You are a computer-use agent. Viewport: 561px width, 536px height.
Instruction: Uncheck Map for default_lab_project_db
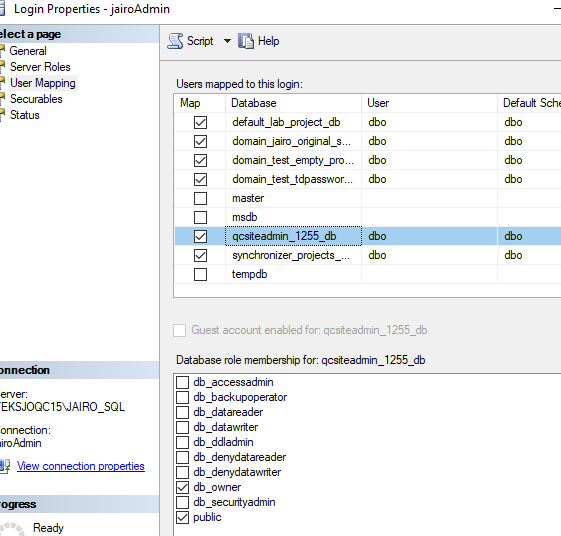(x=200, y=122)
